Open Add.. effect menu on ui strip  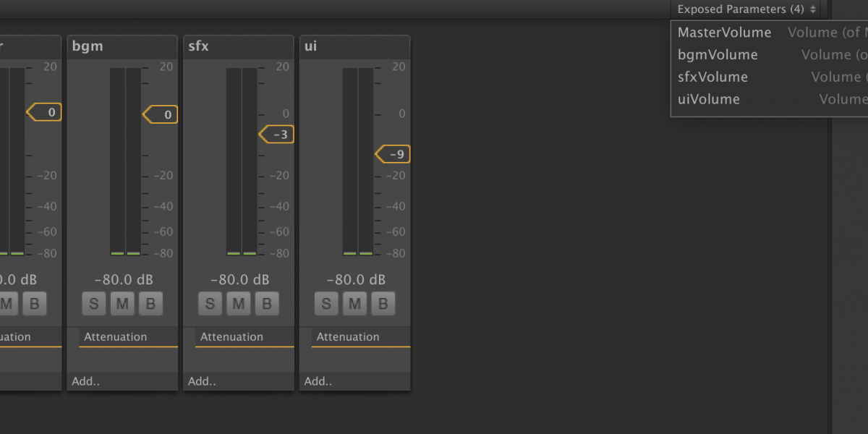(318, 381)
